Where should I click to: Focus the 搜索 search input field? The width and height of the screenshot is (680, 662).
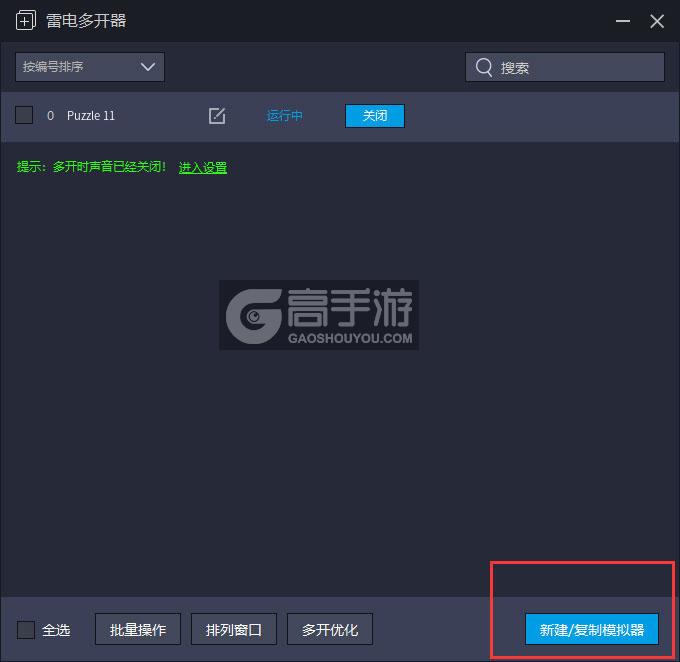[565, 67]
